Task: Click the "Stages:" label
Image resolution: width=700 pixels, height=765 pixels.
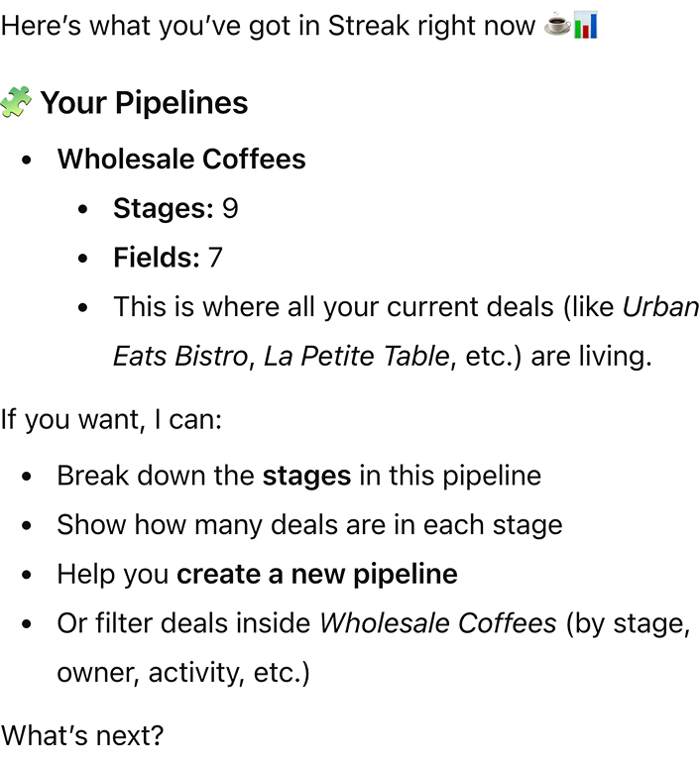Action: tap(163, 208)
